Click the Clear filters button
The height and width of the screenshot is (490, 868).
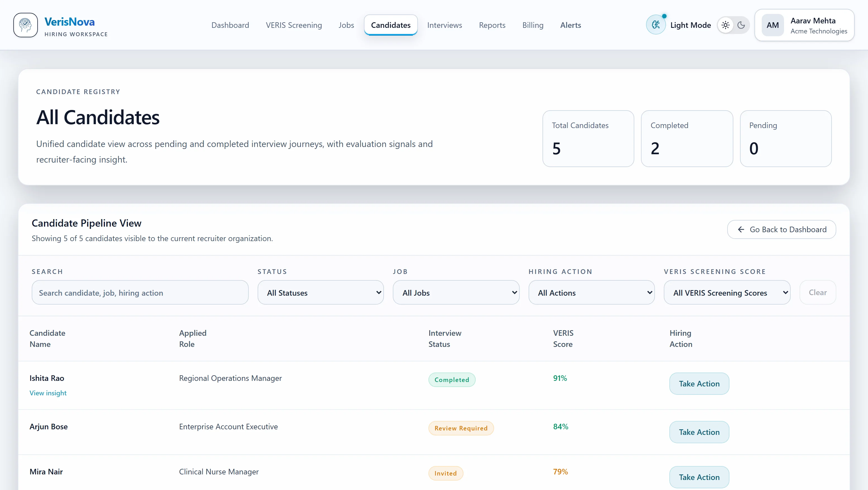[x=817, y=292]
